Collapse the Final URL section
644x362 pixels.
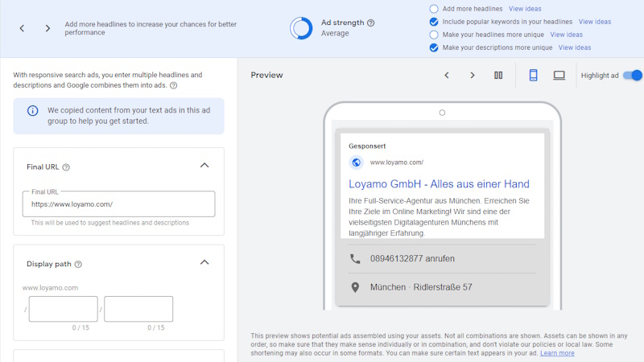(x=204, y=166)
